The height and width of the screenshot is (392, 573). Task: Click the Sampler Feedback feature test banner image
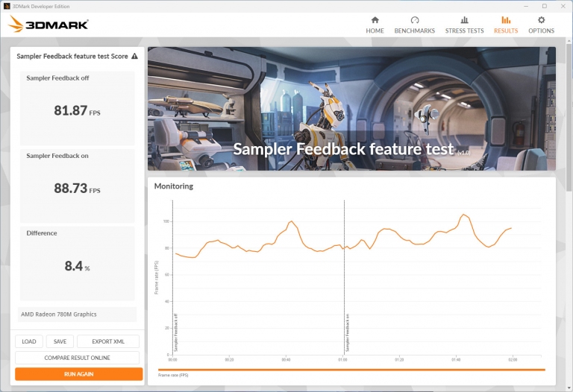pos(351,108)
